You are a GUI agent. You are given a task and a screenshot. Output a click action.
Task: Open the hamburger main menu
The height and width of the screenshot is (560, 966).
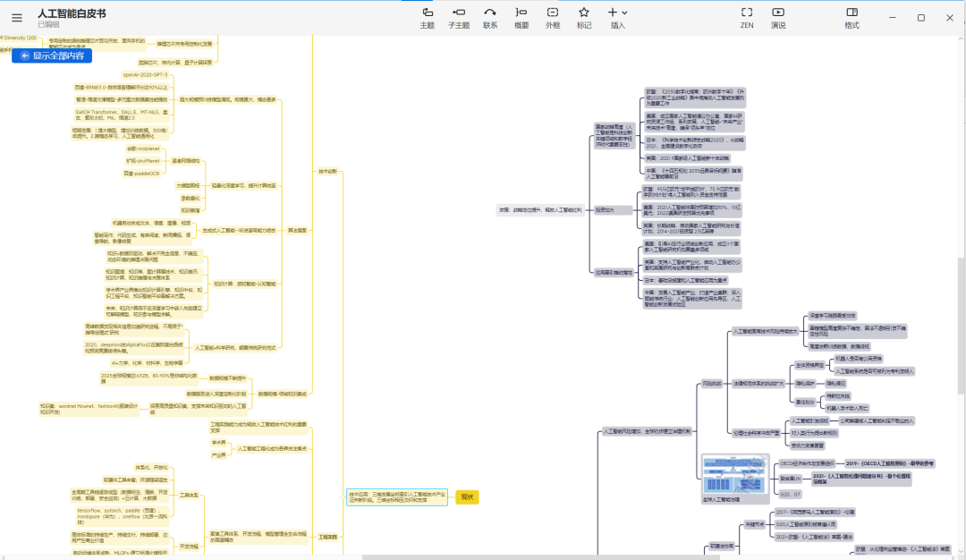pyautogui.click(x=17, y=17)
